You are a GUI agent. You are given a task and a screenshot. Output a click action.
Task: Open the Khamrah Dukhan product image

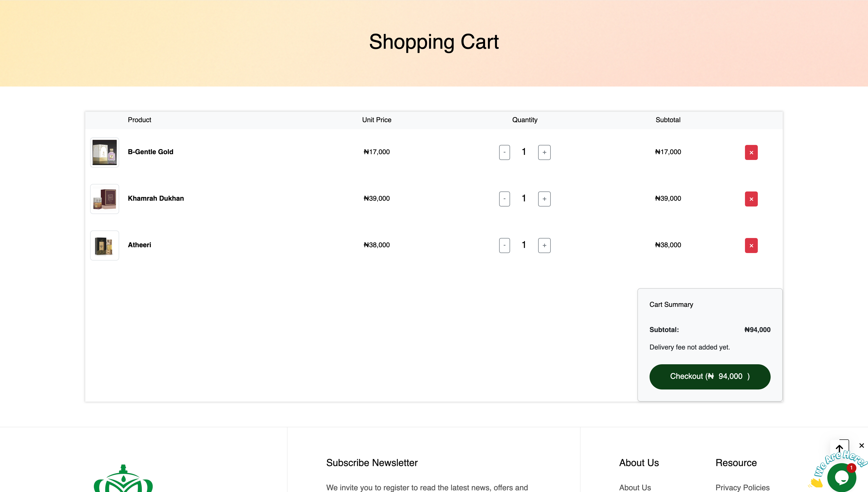104,199
